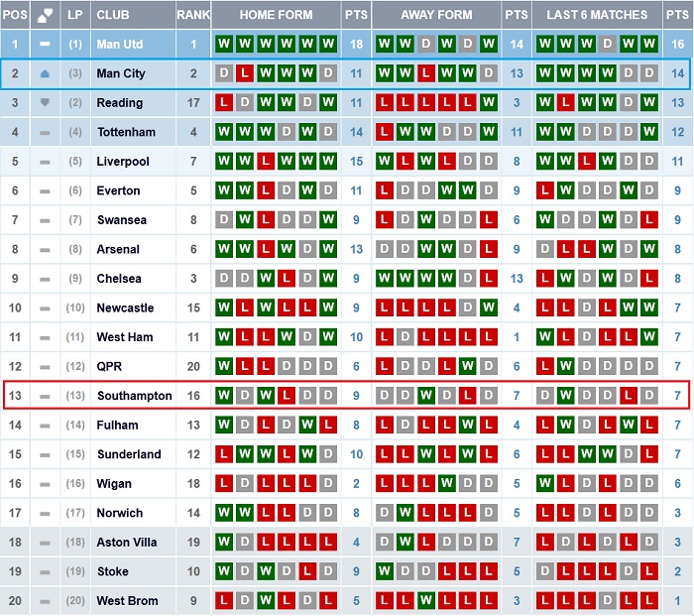Viewport: 694px width, 616px height.
Task: Sort by the HOME FORM column header
Action: coord(277,15)
